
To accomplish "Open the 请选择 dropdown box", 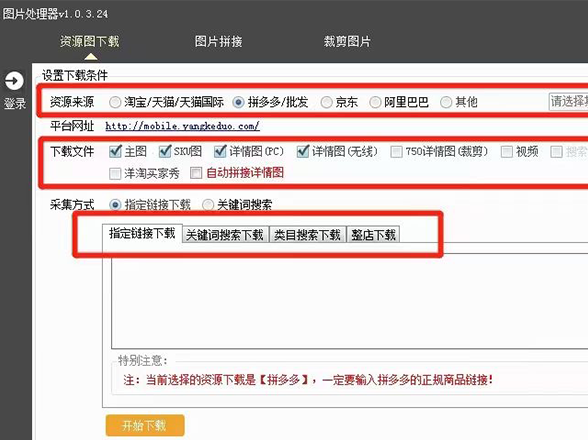I will (x=568, y=102).
